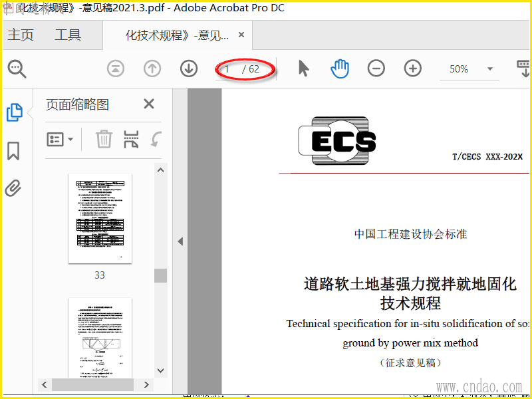Click the '/ 62' total pages text

[x=251, y=69]
